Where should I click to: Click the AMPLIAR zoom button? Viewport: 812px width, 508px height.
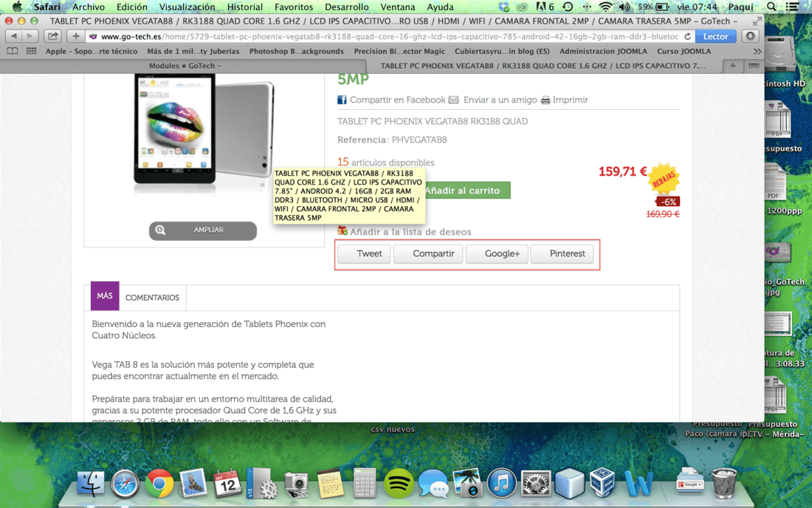tap(202, 230)
